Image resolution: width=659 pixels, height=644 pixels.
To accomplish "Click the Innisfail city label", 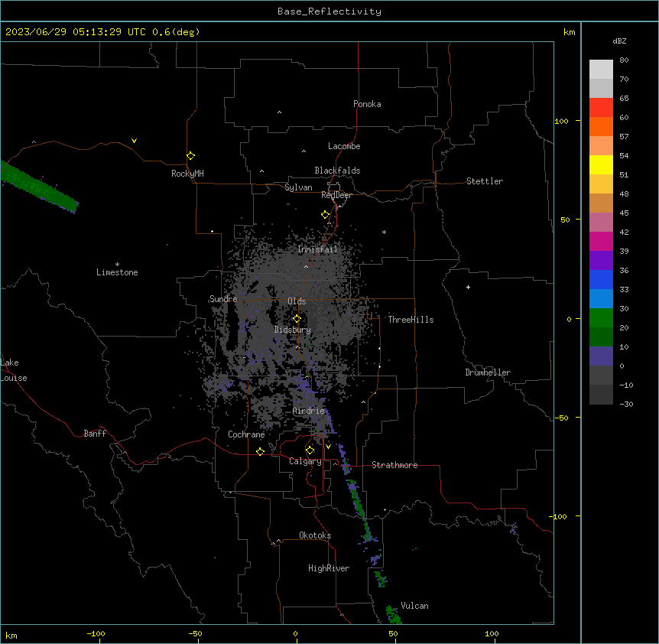I will pos(317,249).
